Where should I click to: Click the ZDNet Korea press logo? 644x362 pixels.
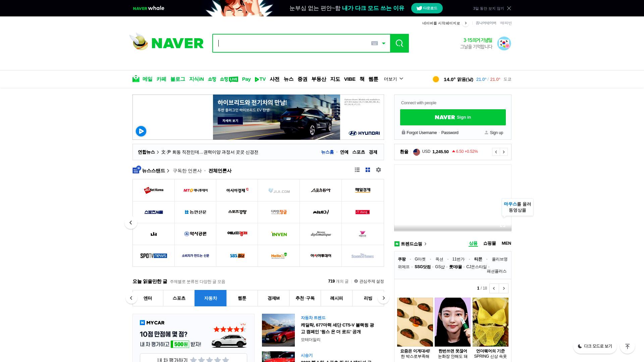154,190
